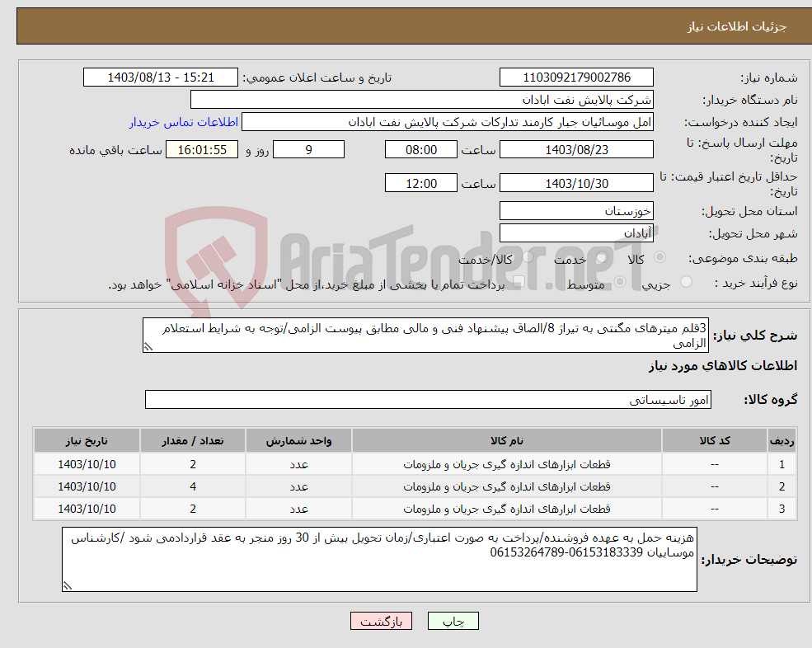Click the need number field 1103092179002786
812x648 pixels.
576,77
